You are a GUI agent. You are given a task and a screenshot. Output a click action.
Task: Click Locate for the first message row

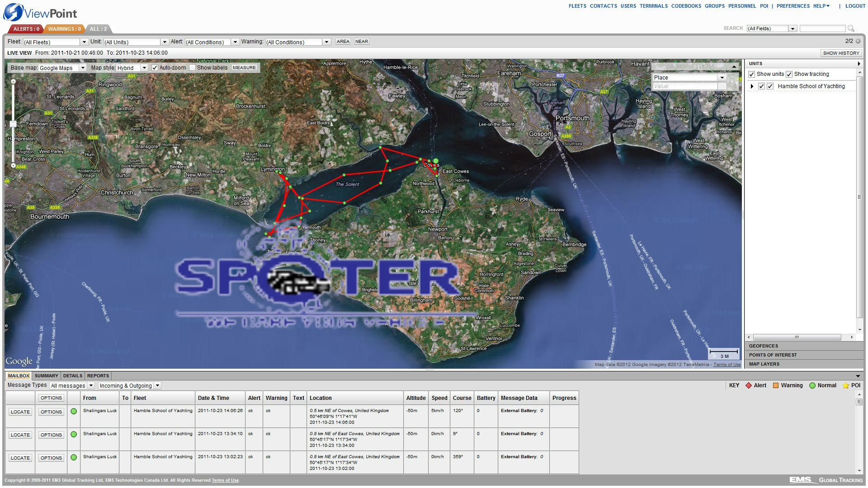(x=20, y=412)
